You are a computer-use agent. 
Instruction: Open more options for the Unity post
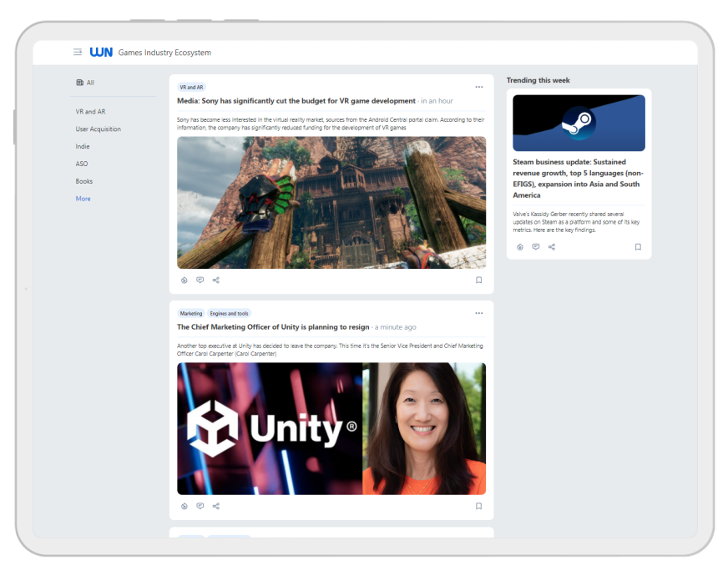478,313
